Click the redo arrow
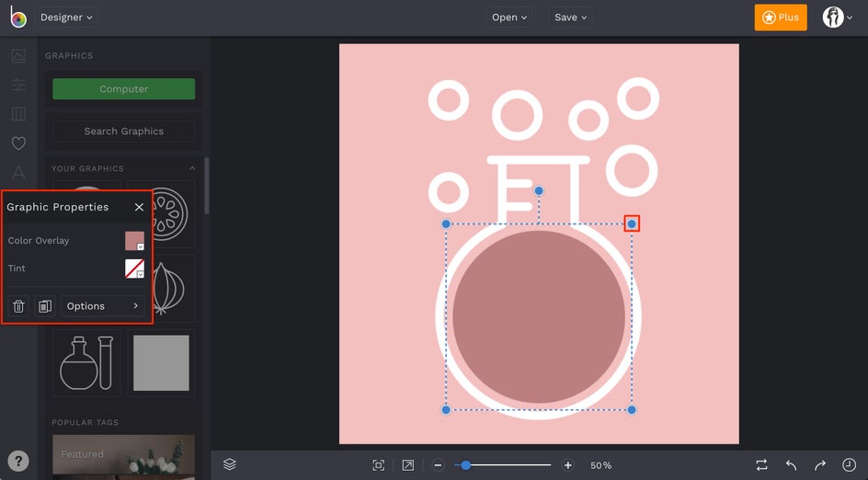The height and width of the screenshot is (480, 868). (x=820, y=465)
